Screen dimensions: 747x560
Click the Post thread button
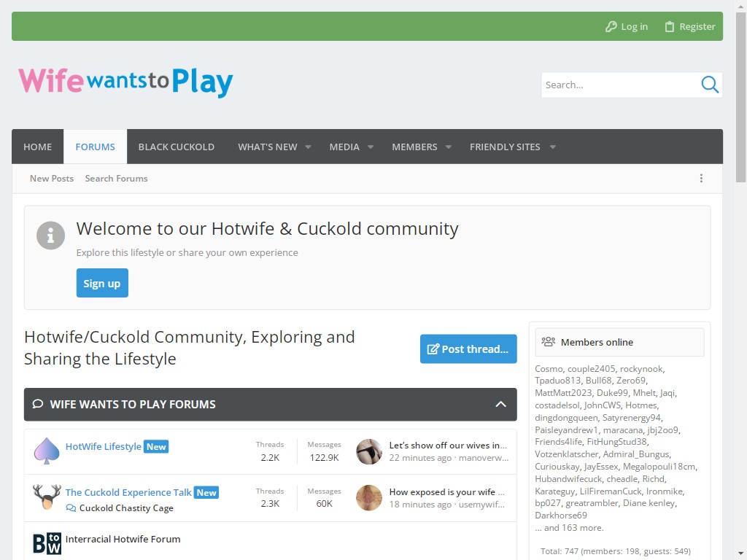tap(468, 349)
